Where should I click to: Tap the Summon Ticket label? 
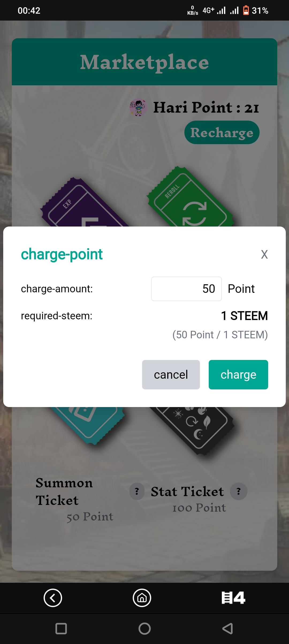click(x=64, y=492)
